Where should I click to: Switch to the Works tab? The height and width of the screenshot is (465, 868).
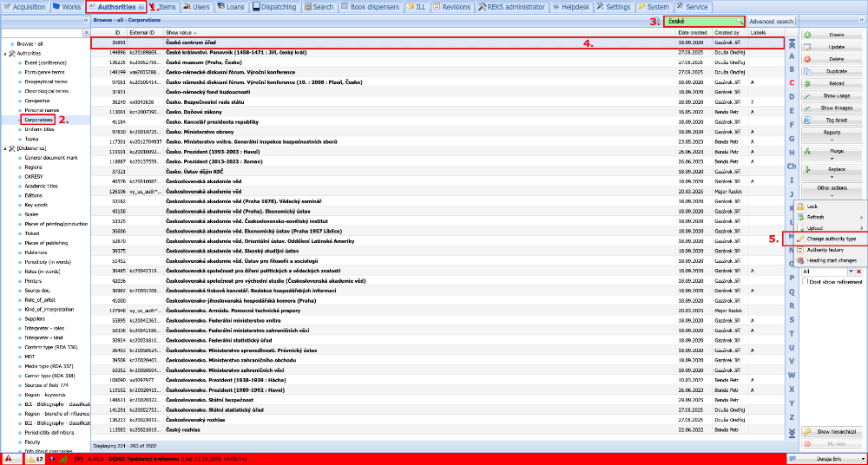[67, 7]
